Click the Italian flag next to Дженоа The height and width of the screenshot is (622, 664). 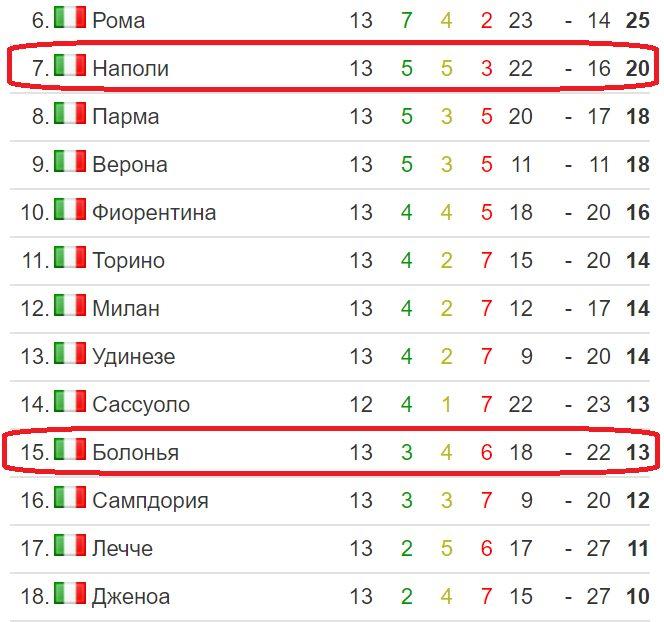pos(69,594)
